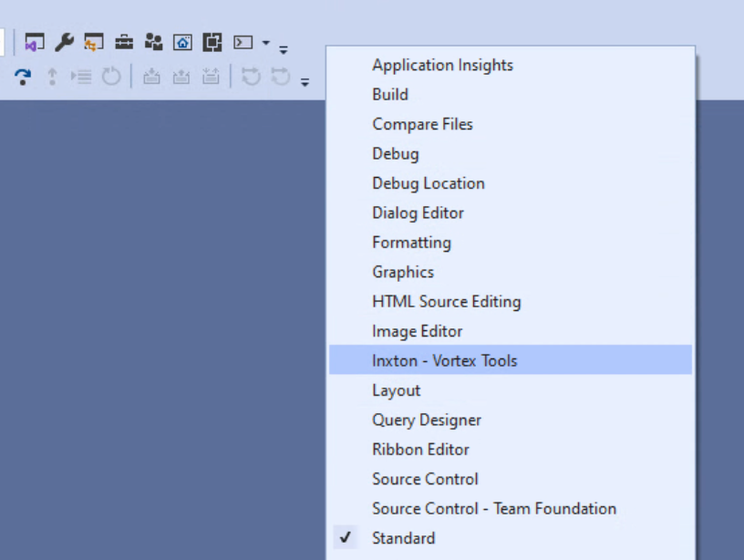Click the last greyed loop-arrow icon
This screenshot has width=744, height=560.
tap(281, 77)
